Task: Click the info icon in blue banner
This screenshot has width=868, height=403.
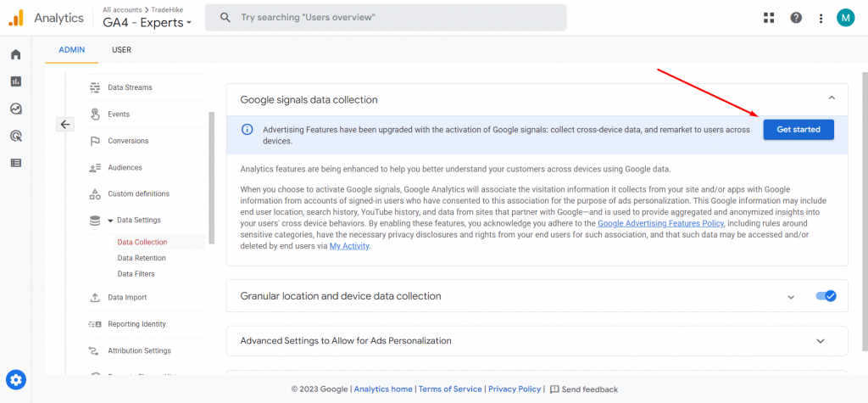Action: [x=247, y=130]
